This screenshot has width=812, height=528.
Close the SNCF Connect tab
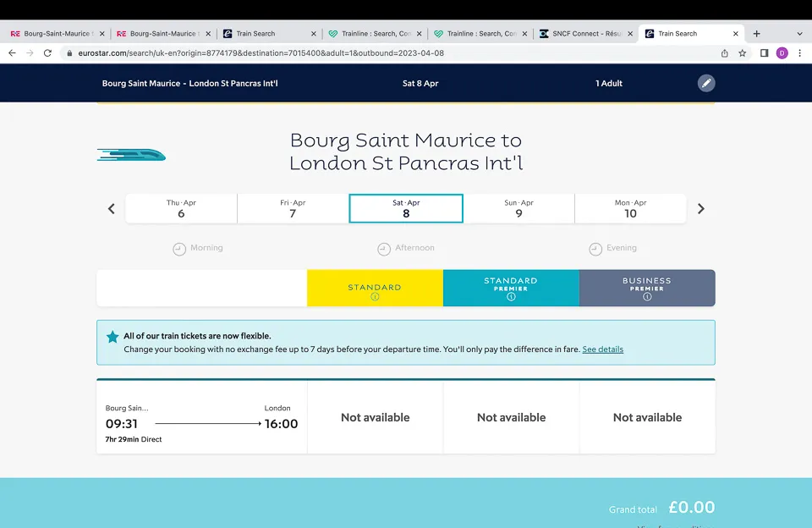point(629,34)
